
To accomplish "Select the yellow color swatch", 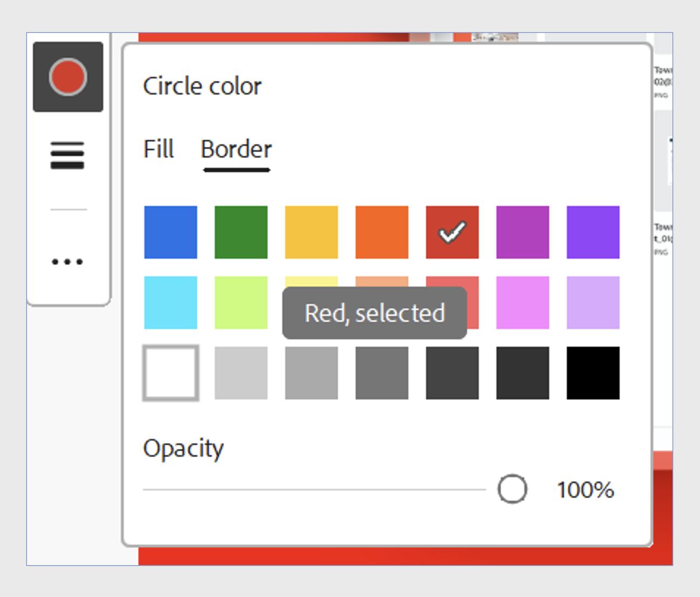I will coord(312,232).
